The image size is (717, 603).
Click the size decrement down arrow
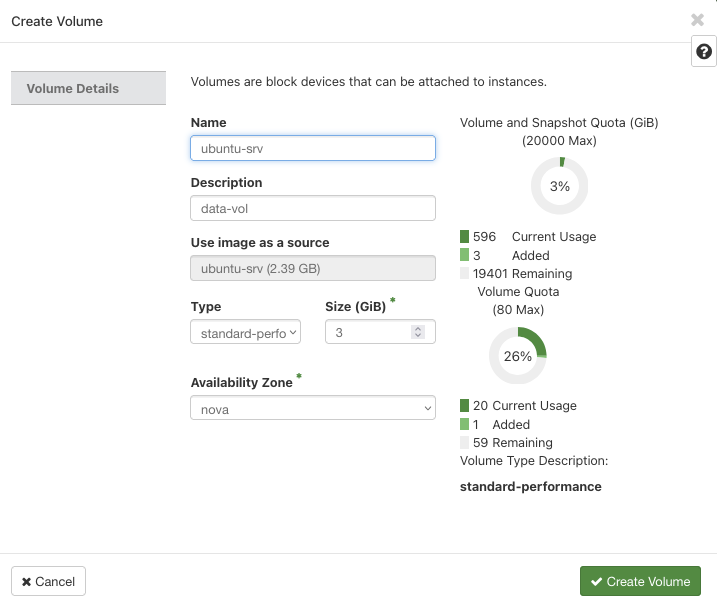(x=417, y=335)
